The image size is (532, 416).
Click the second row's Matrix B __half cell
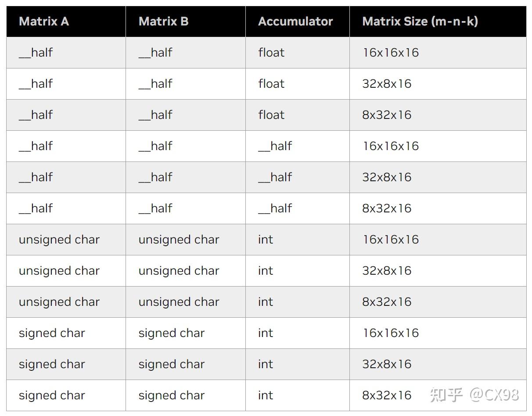point(155,84)
